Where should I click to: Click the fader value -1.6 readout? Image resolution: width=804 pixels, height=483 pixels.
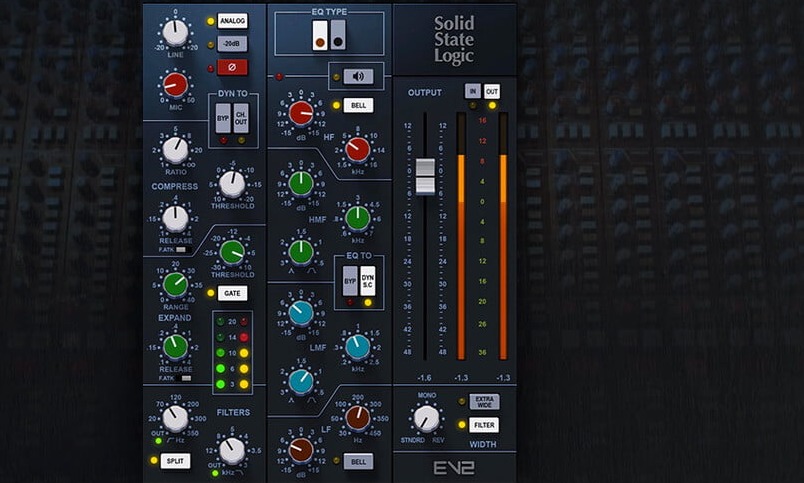click(425, 378)
